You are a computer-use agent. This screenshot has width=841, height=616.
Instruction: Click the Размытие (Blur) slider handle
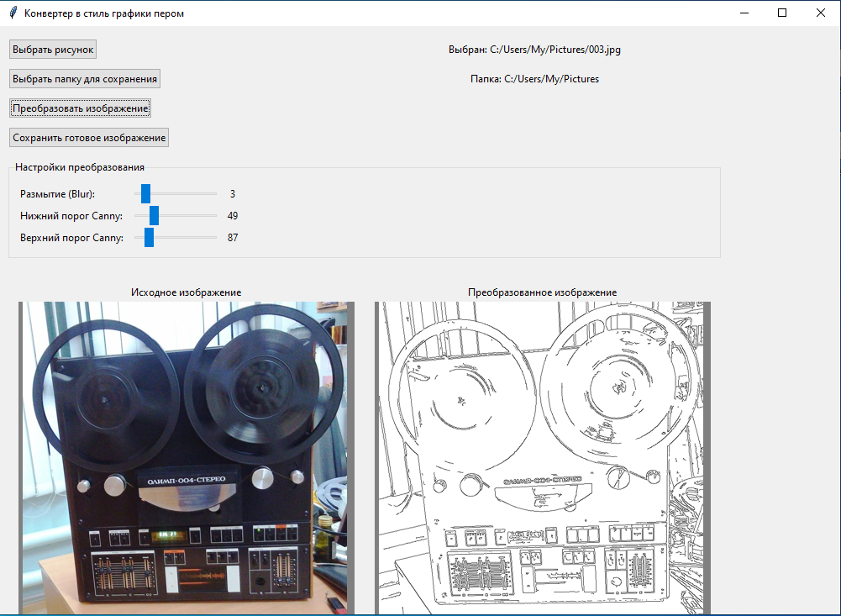[x=145, y=193]
